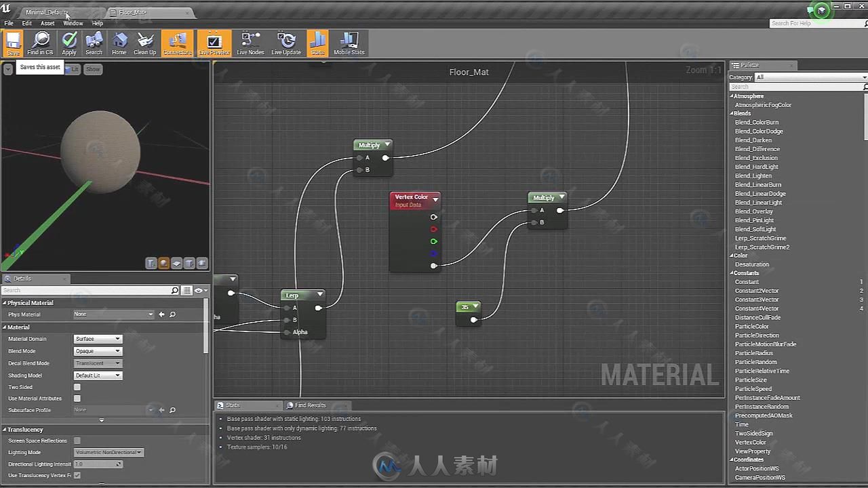Select Blend_Overlay in the palette
This screenshot has width=868, height=488.
(x=753, y=211)
